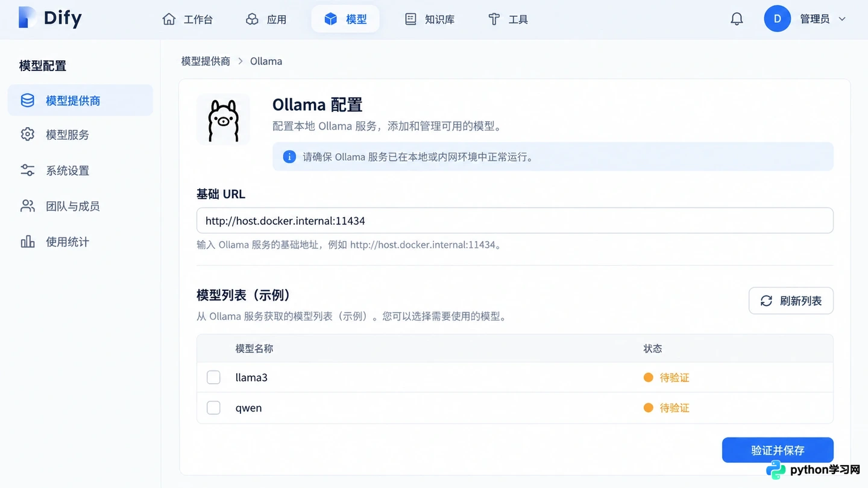The height and width of the screenshot is (488, 868).
Task: Open the 工作台 home tab
Action: click(x=187, y=19)
